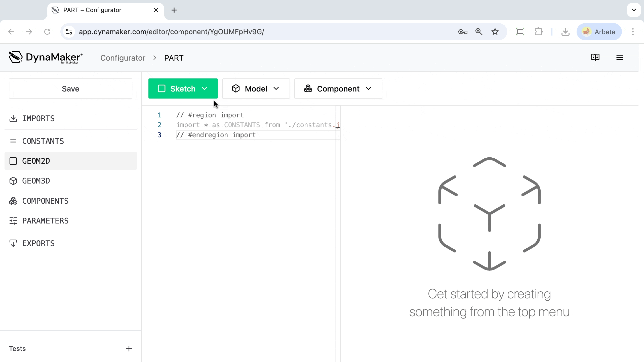Screen dimensions: 644x362
Task: Expand the Component dropdown
Action: click(338, 88)
